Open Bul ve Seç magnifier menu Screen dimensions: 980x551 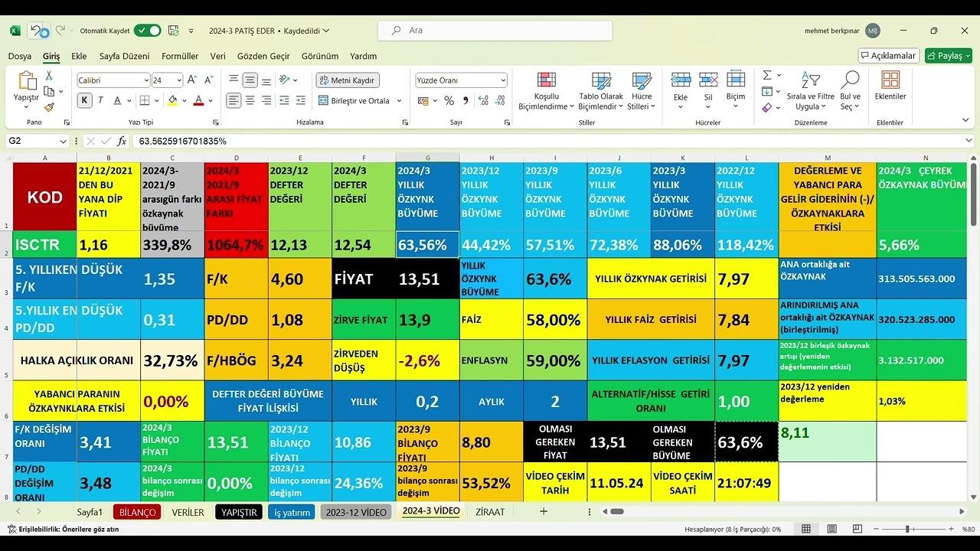850,90
